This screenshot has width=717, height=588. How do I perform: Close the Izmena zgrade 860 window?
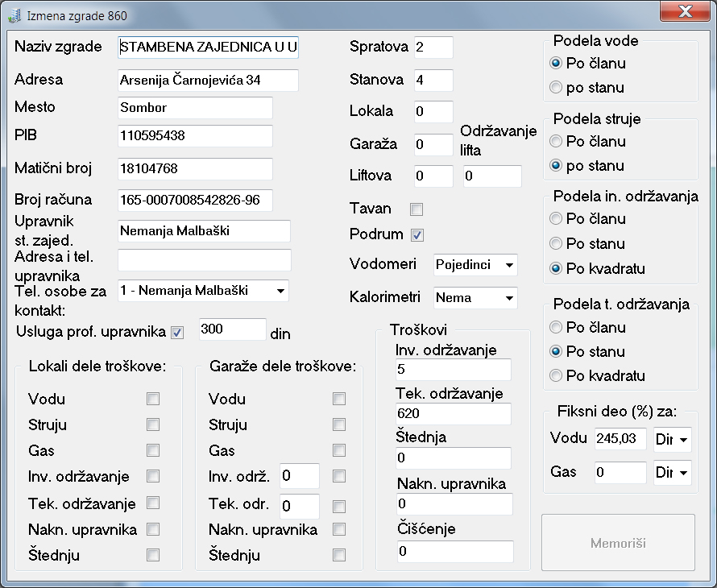(685, 11)
